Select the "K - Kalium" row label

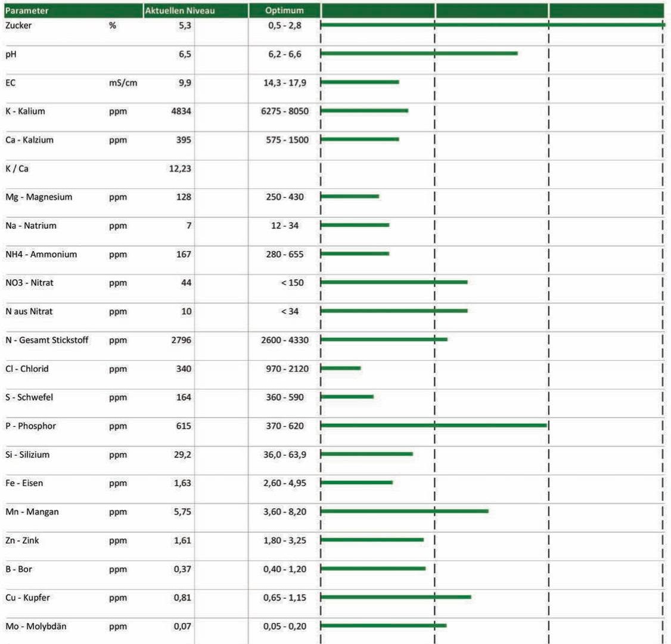coord(25,112)
